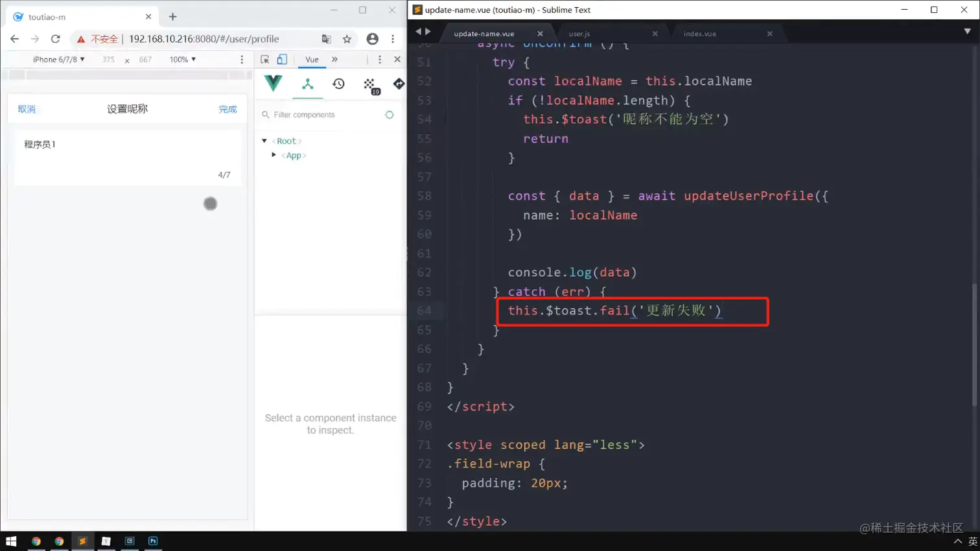Bookmark this page with the star icon
This screenshot has height=551, width=980.
pyautogui.click(x=347, y=39)
